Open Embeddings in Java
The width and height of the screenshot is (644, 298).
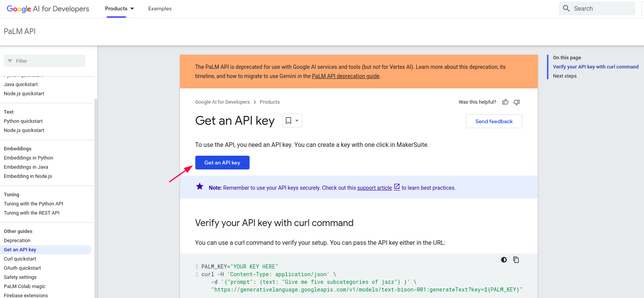[26, 167]
